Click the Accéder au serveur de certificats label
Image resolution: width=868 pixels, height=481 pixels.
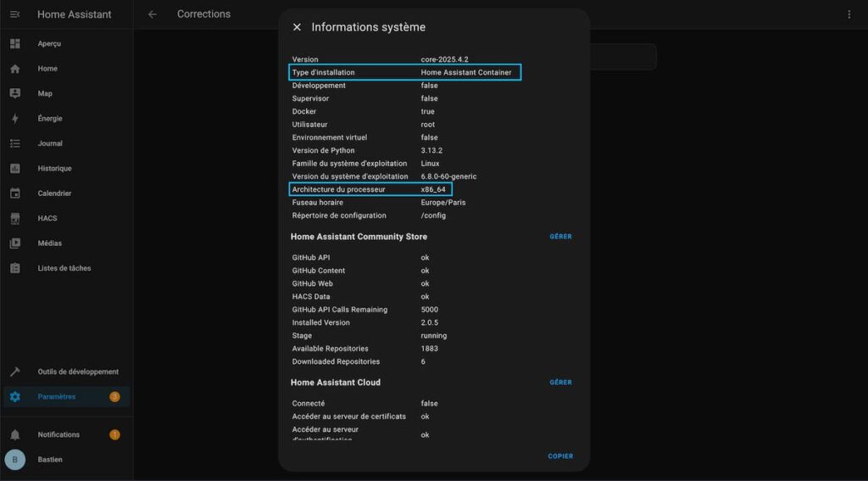(348, 417)
